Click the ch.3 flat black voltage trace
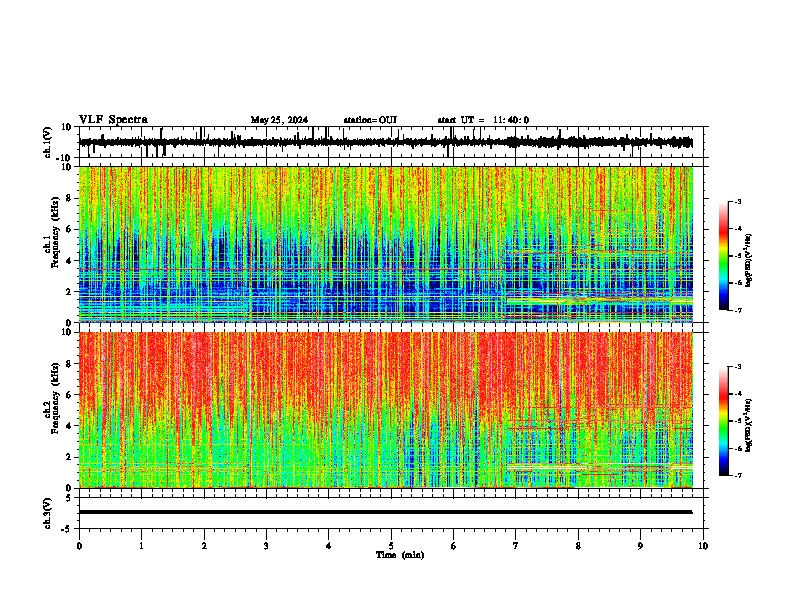The image size is (792, 612). click(385, 512)
